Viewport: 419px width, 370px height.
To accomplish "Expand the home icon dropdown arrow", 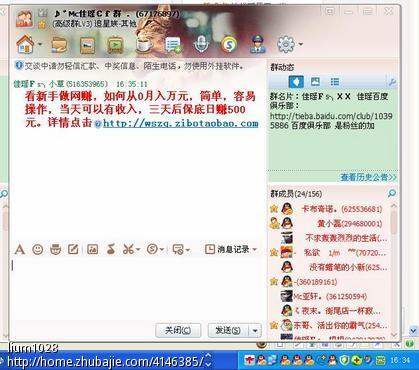I will 40,44.
